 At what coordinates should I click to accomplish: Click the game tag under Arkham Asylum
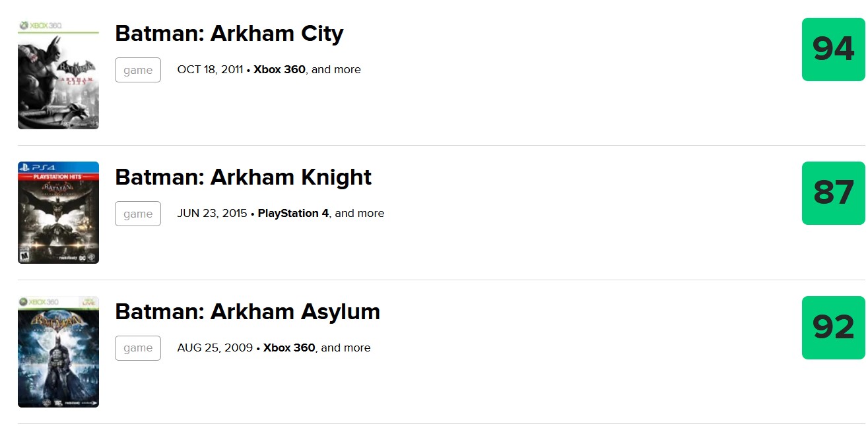pyautogui.click(x=138, y=348)
